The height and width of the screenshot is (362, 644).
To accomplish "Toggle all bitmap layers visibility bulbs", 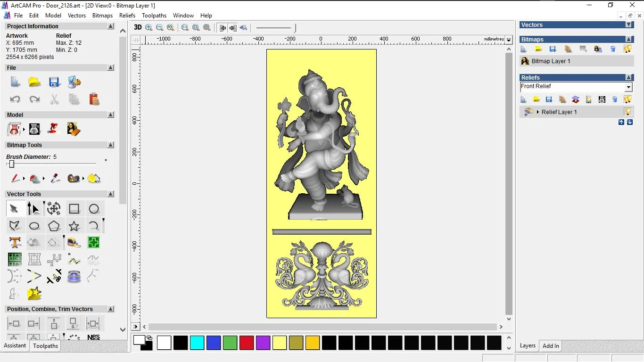I will tap(627, 49).
